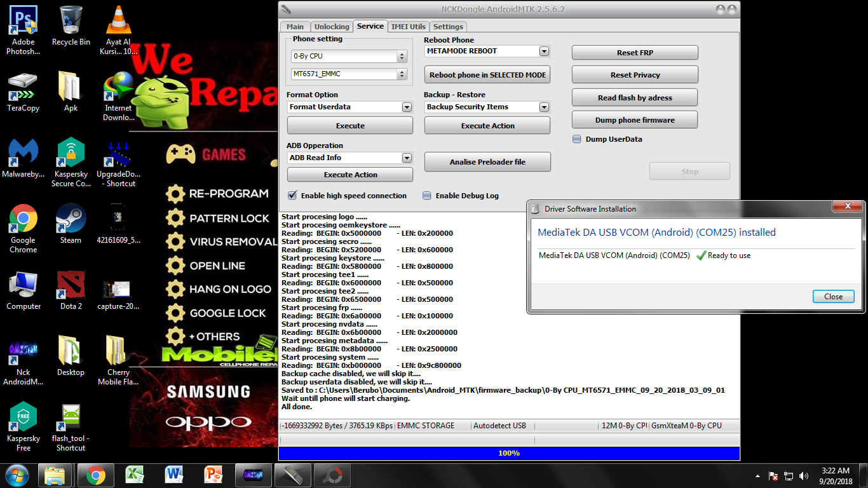Viewport: 868px width, 488px height.
Task: Click Dump phone firmware button
Action: tap(635, 120)
